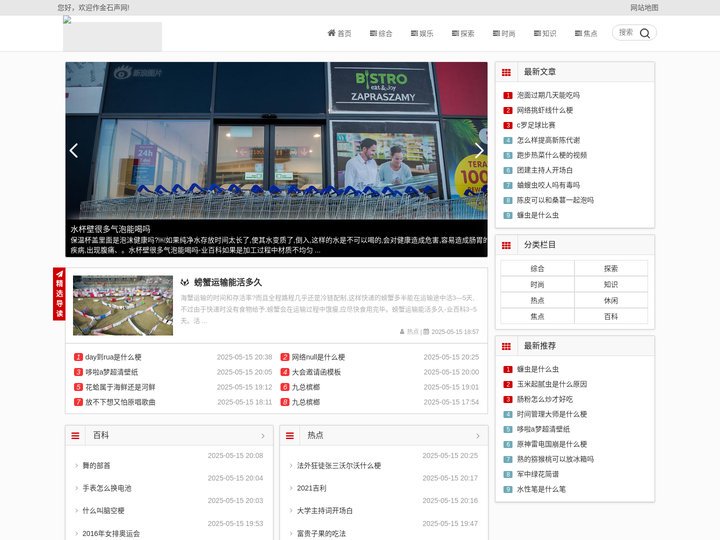720x540 pixels.
Task: Open 最新推荐 item 玉米起腻虫是什么原因
Action: tap(551, 384)
